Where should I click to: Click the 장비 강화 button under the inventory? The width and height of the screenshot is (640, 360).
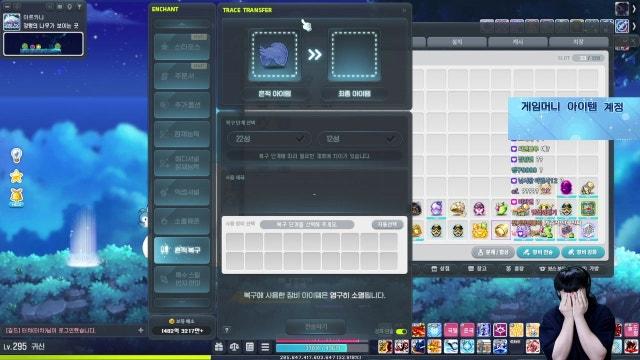[x=582, y=252]
